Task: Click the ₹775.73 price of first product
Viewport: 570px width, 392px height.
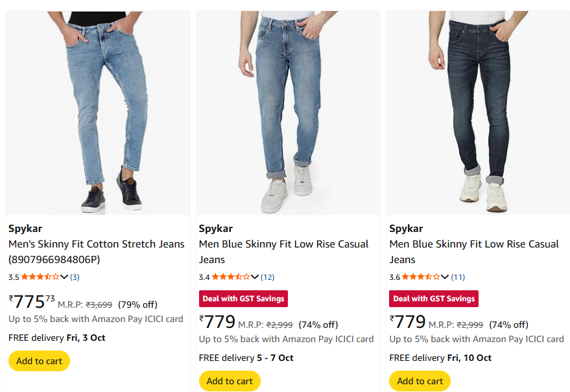Action: click(x=31, y=302)
